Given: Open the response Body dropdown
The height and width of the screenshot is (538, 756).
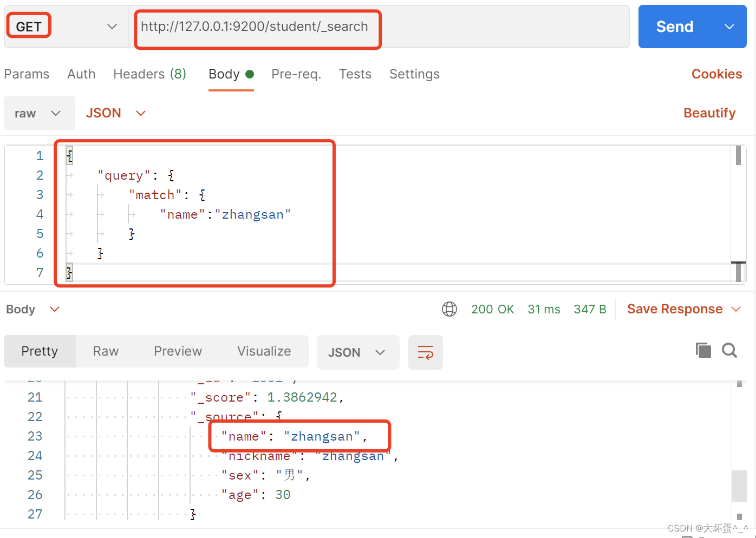Looking at the screenshot, I should [x=32, y=309].
